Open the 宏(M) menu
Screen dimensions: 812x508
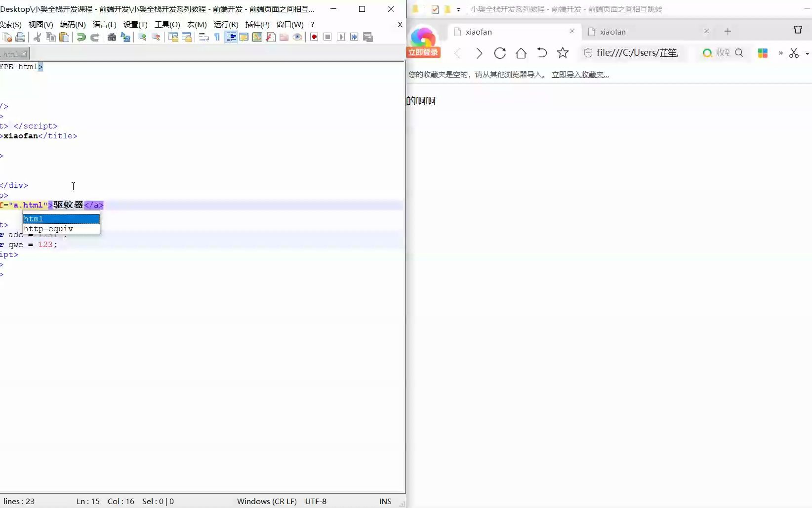(197, 24)
